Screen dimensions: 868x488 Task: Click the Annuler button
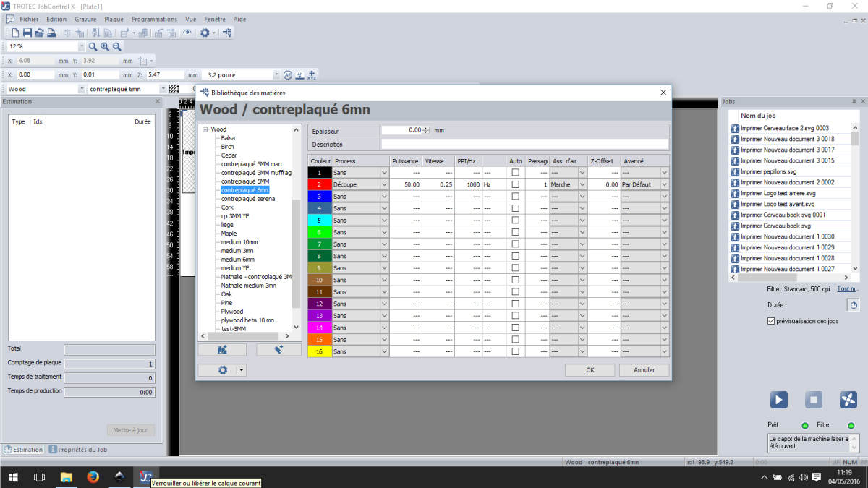tap(644, 369)
